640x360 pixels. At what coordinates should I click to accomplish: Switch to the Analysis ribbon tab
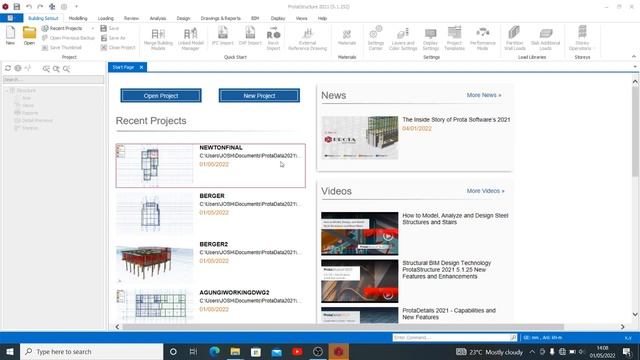(158, 18)
